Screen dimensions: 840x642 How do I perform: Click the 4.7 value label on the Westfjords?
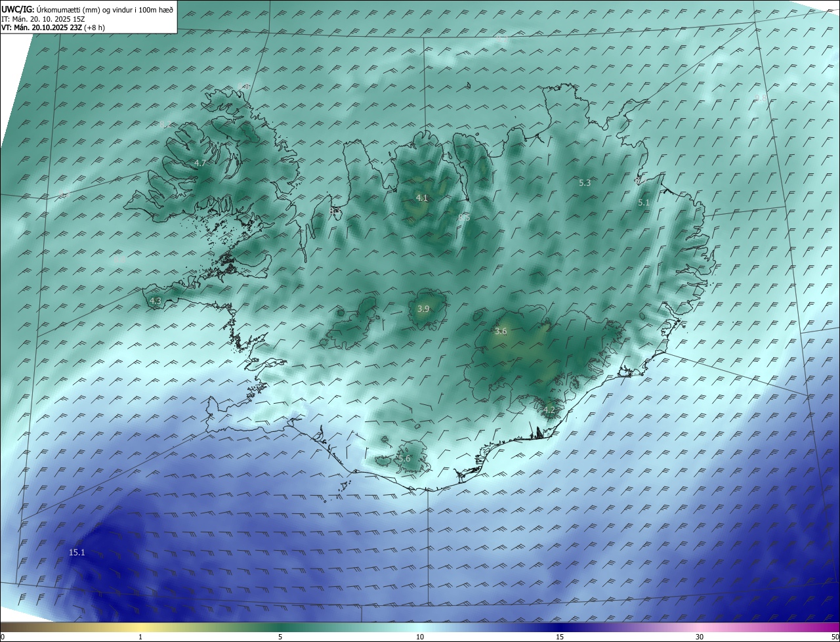200,163
